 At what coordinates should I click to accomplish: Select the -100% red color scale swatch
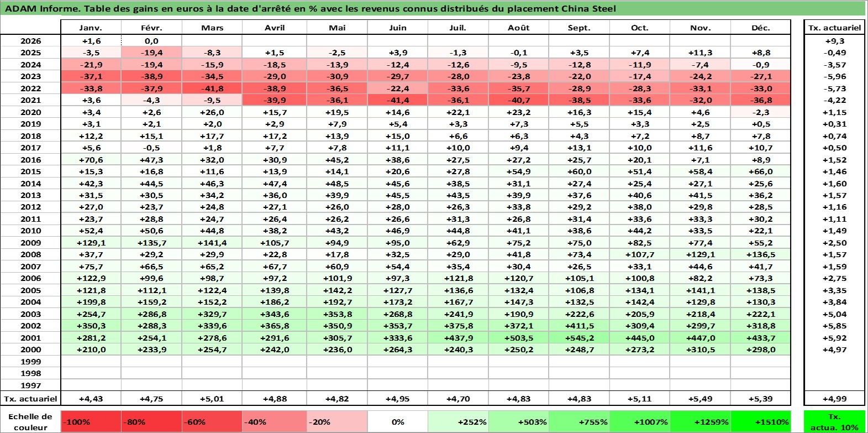pos(91,422)
